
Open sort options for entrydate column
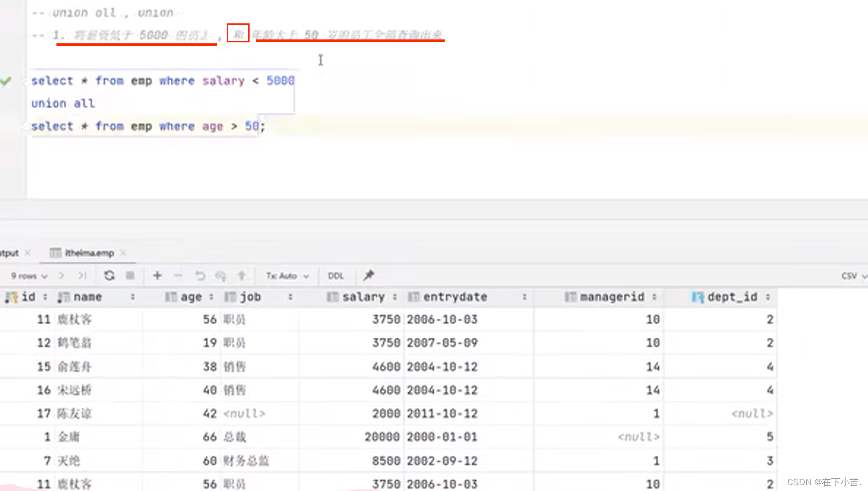[524, 297]
